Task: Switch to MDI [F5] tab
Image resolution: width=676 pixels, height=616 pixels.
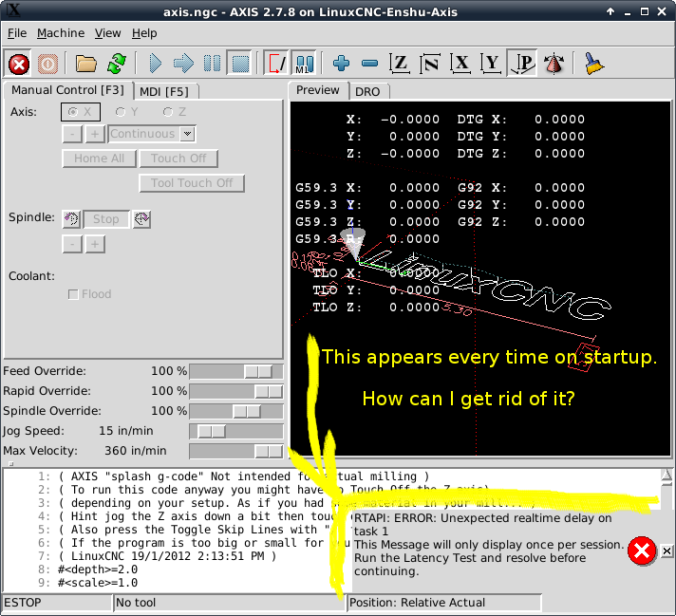Action: [164, 92]
